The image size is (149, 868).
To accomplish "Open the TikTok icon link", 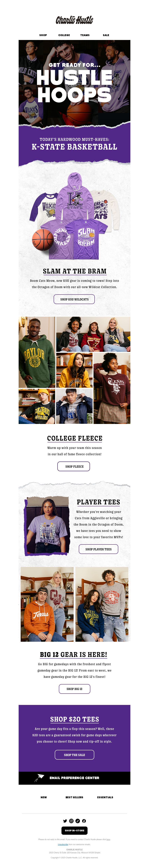I will click(x=77, y=821).
